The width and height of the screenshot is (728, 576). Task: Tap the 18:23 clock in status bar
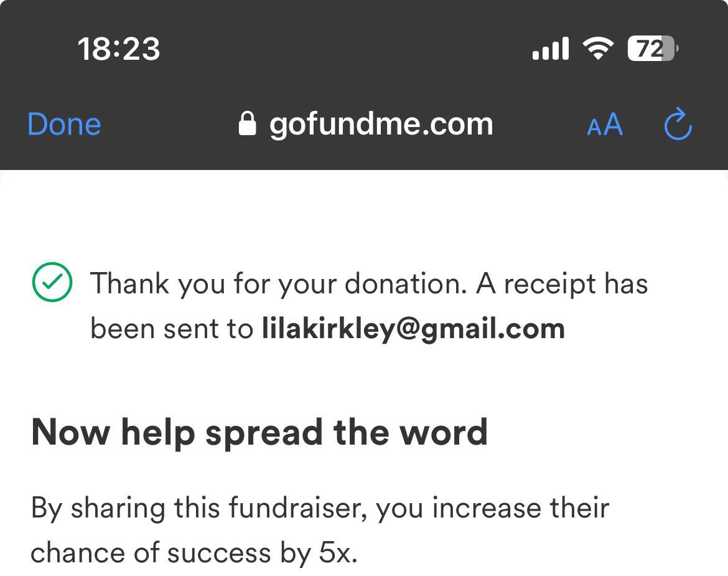pos(118,49)
